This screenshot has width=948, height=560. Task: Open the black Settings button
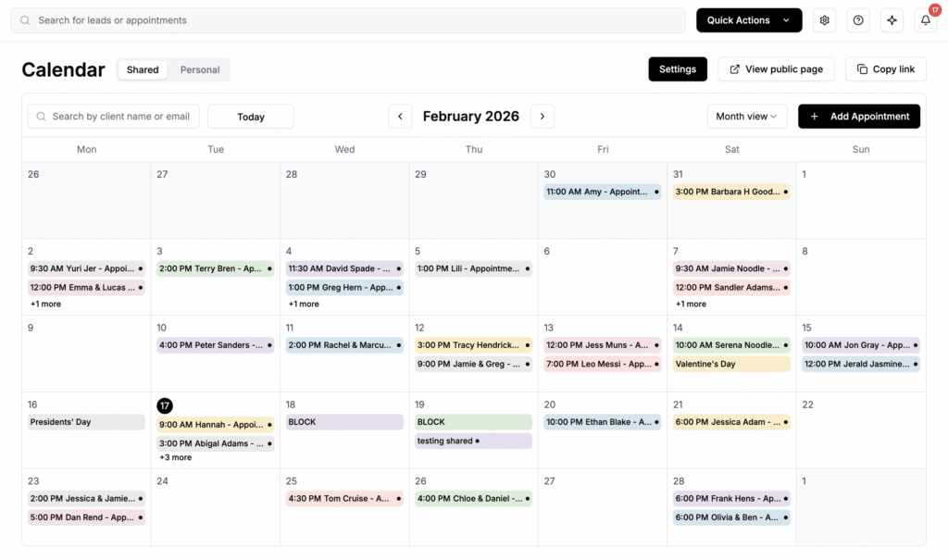(677, 69)
